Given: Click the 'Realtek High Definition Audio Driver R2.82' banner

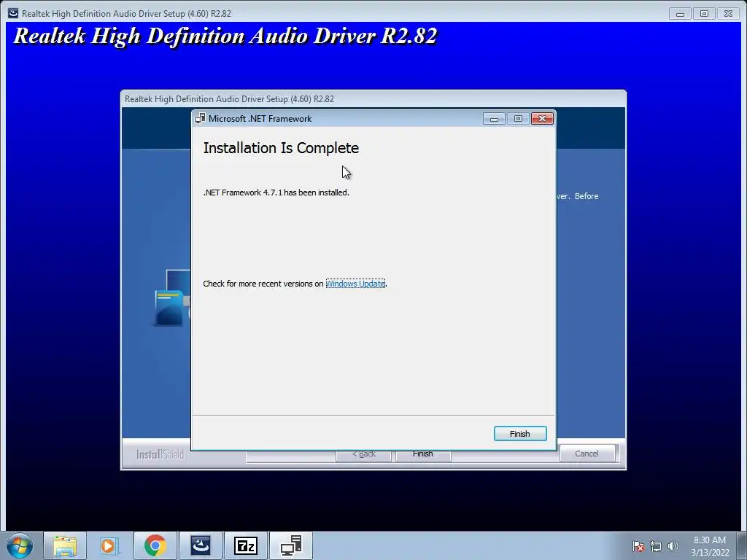Looking at the screenshot, I should (225, 36).
